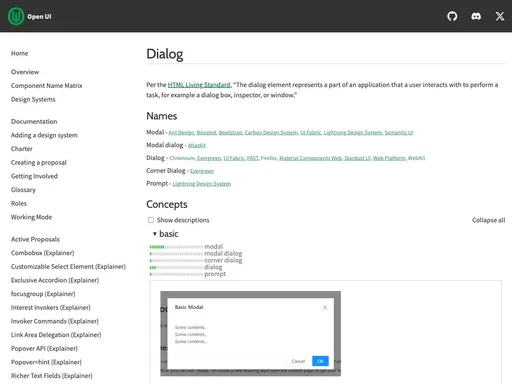Open Lightning Design System link beside Prompt
This screenshot has height=384, width=512.
[202, 184]
